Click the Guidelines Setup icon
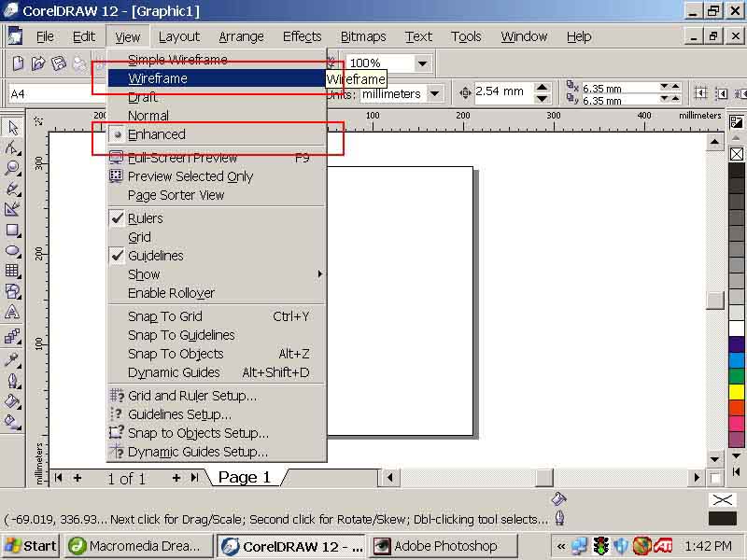Screen dimensions: 747x560 (116, 414)
